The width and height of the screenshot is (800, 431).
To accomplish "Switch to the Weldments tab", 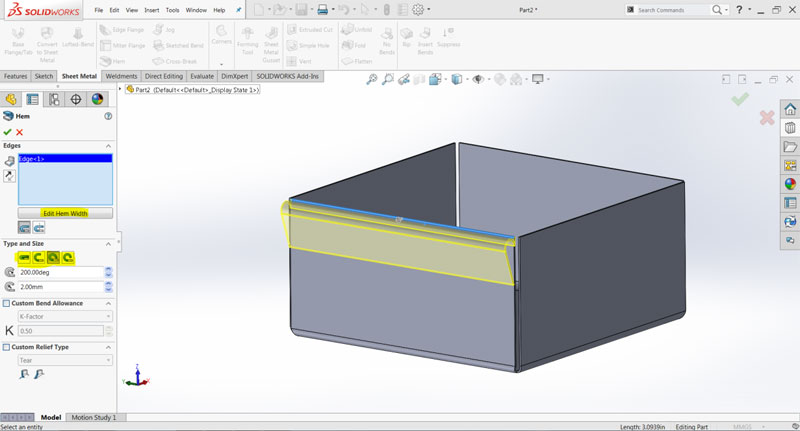I will tap(121, 77).
